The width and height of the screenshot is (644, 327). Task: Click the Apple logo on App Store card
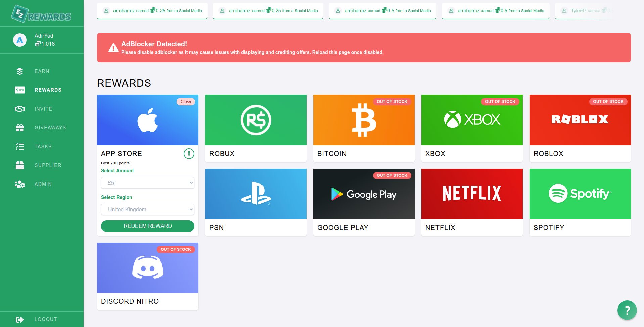(x=148, y=120)
